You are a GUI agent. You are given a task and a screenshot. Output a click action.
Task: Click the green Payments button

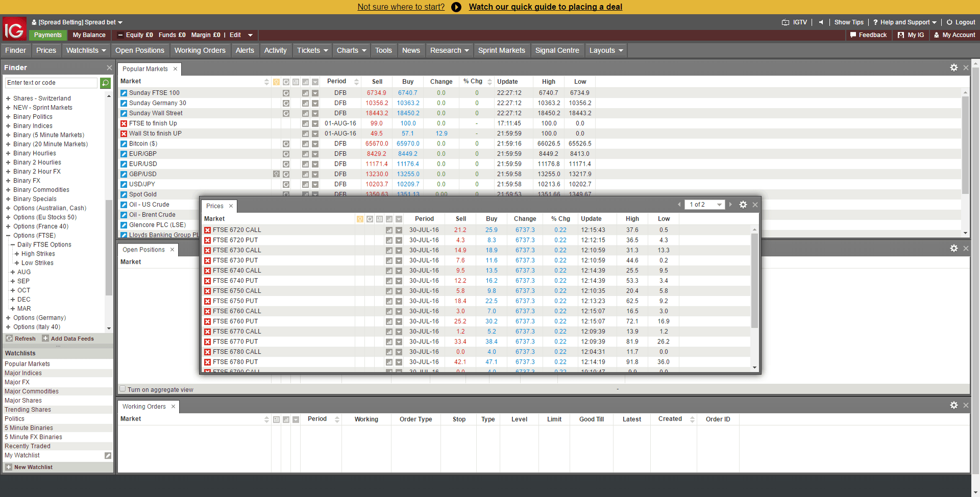point(47,35)
